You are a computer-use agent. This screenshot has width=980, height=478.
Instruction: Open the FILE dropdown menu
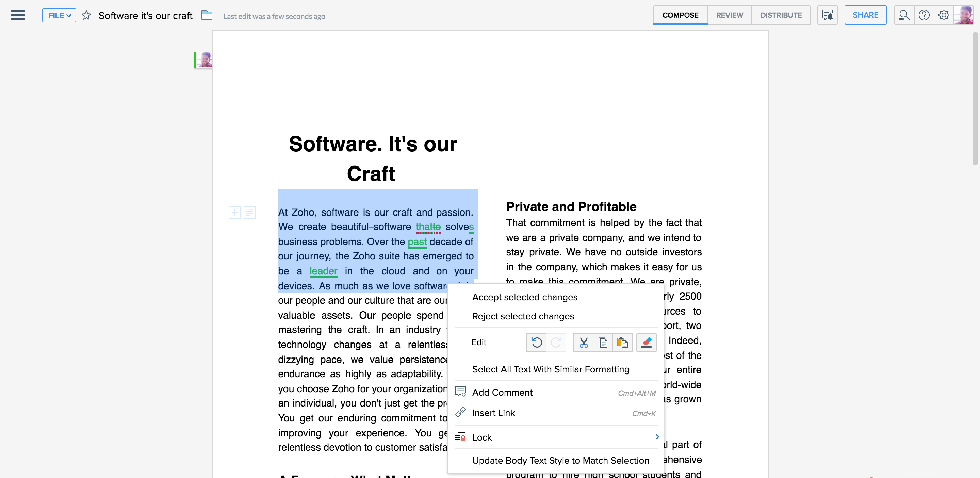pos(59,15)
